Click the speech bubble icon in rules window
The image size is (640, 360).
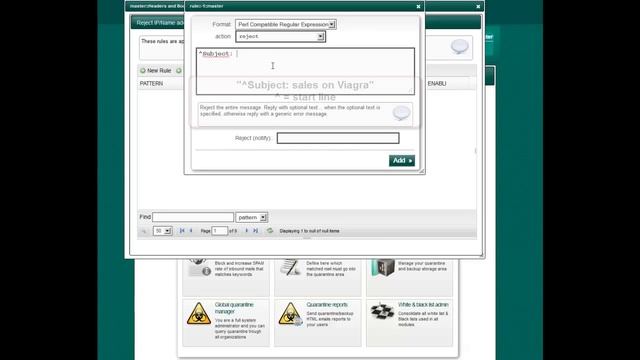pos(460,46)
